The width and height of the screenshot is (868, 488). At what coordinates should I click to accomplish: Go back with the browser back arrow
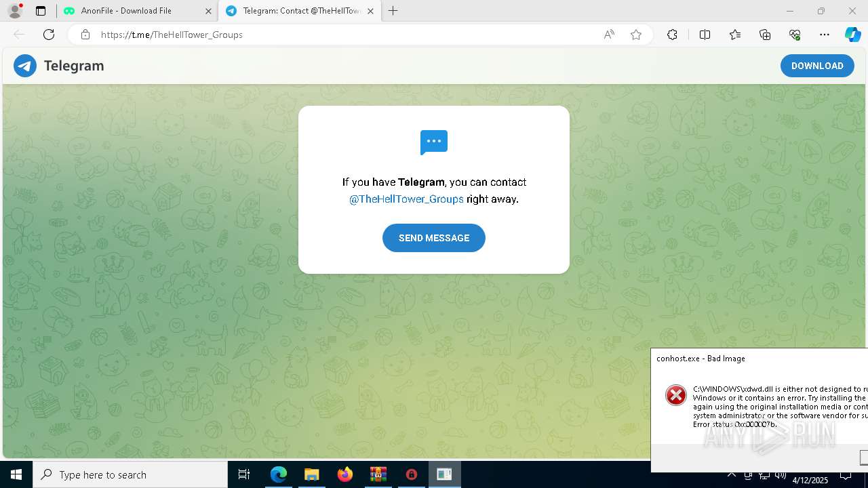pyautogui.click(x=19, y=35)
